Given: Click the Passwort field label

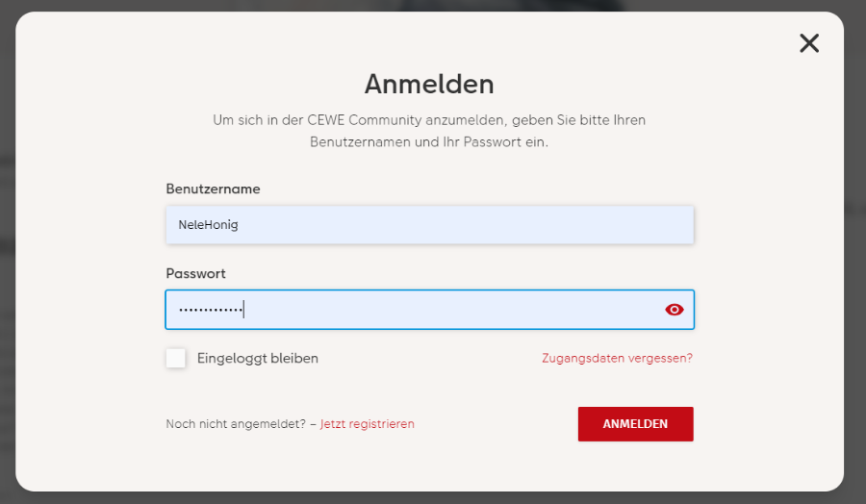Looking at the screenshot, I should 195,274.
